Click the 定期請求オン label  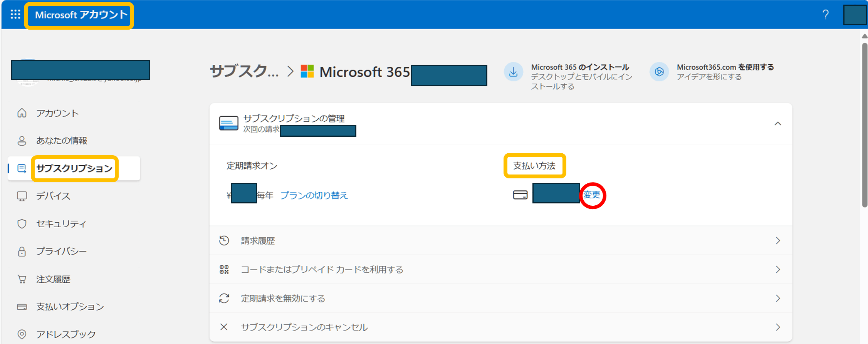tap(252, 166)
